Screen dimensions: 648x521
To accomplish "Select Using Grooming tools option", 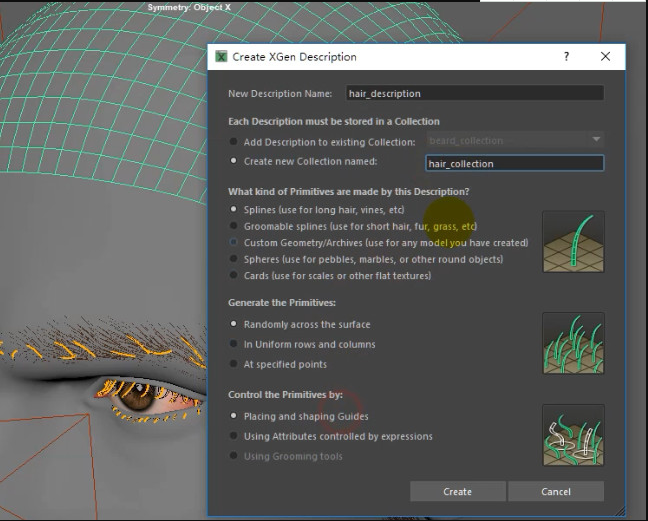I will click(233, 456).
